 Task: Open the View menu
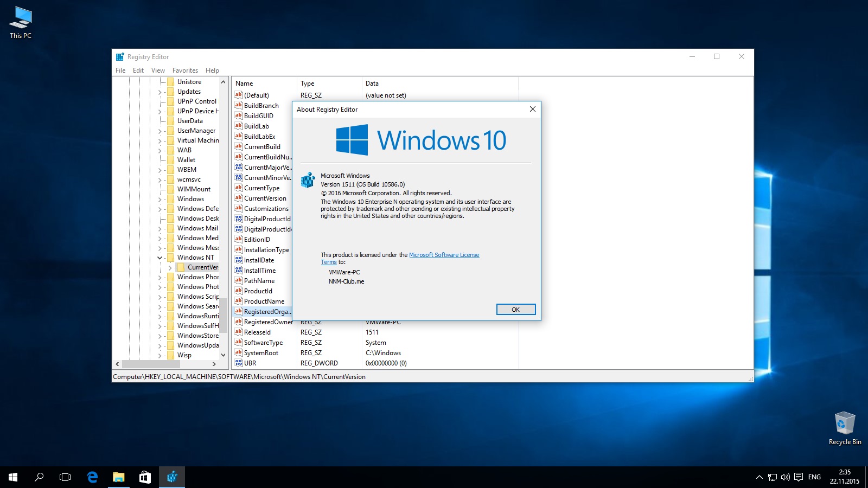tap(158, 70)
